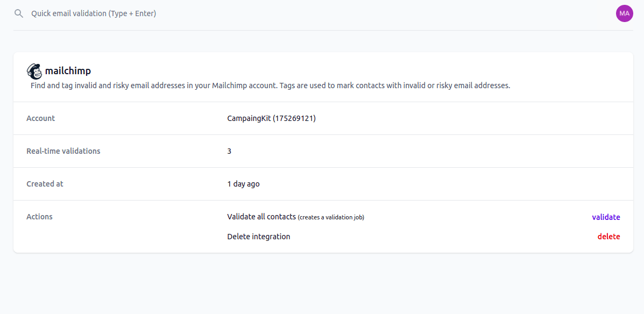Click the purple validate action link
Screen dimensions: 644x314
606,217
